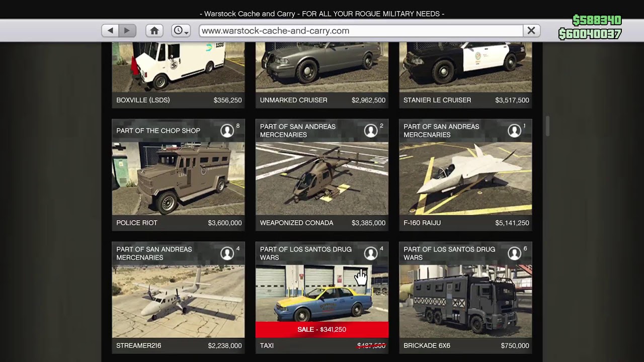Screen dimensions: 644x362
Task: Go back to the previous web page
Action: pyautogui.click(x=111, y=31)
